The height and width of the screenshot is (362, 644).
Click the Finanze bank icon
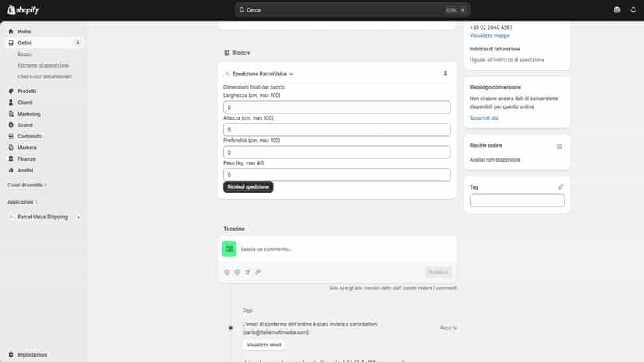click(x=11, y=158)
